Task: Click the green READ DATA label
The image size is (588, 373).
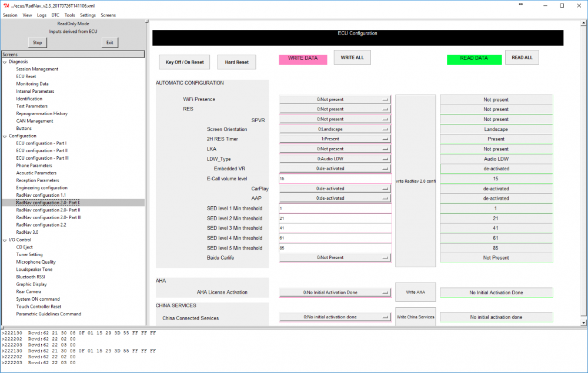Action: pyautogui.click(x=474, y=59)
